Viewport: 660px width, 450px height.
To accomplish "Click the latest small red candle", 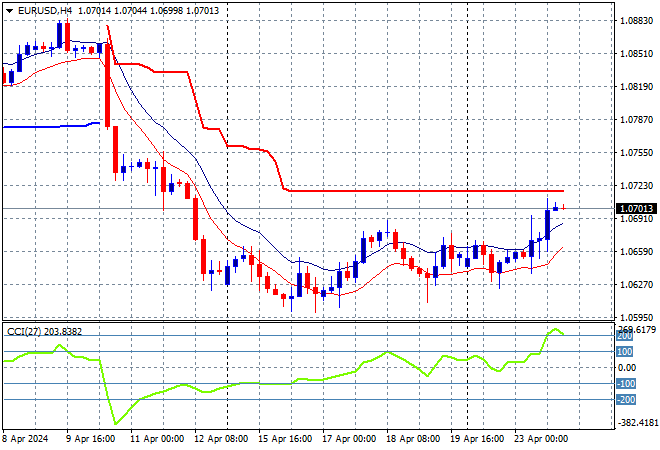I will pos(564,207).
